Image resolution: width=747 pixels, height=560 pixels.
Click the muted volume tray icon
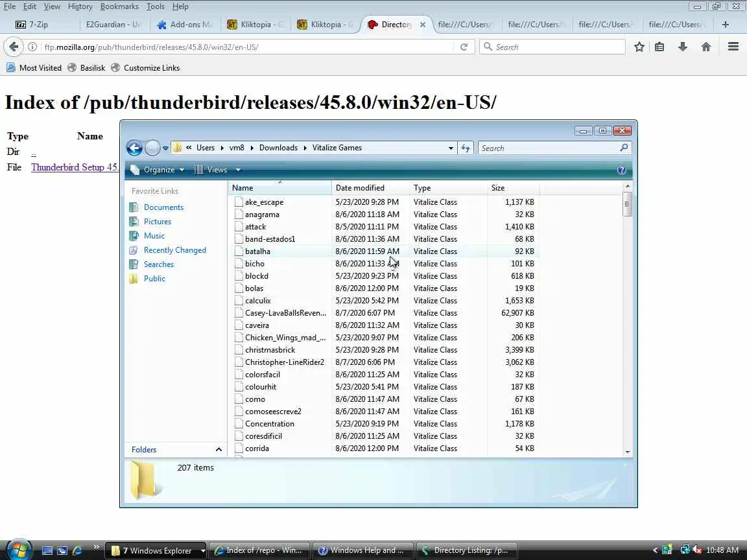(x=696, y=550)
